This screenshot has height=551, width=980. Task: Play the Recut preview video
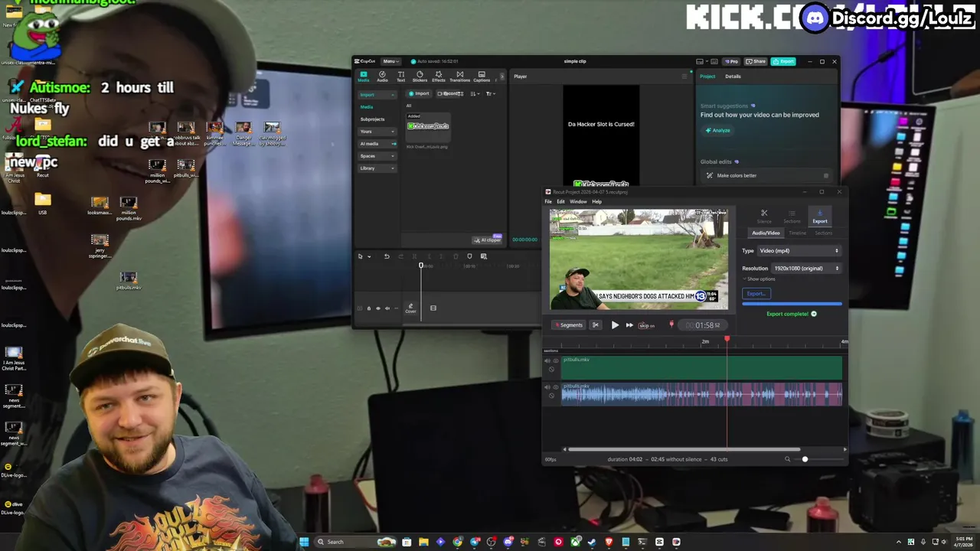point(615,325)
